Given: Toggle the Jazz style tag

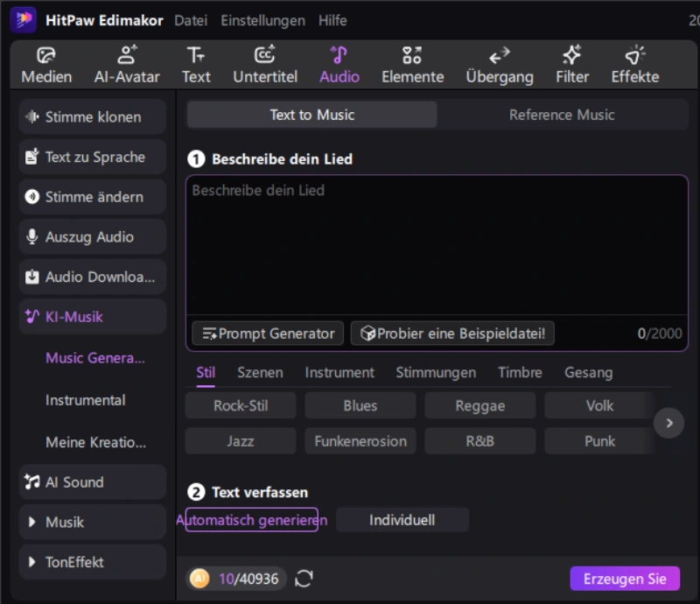Looking at the screenshot, I should tap(241, 441).
